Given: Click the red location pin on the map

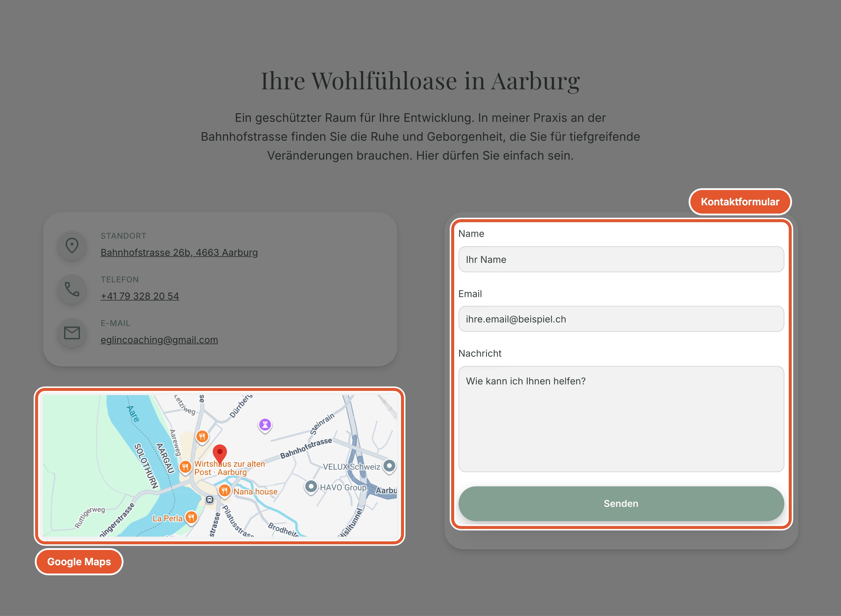Looking at the screenshot, I should [220, 454].
